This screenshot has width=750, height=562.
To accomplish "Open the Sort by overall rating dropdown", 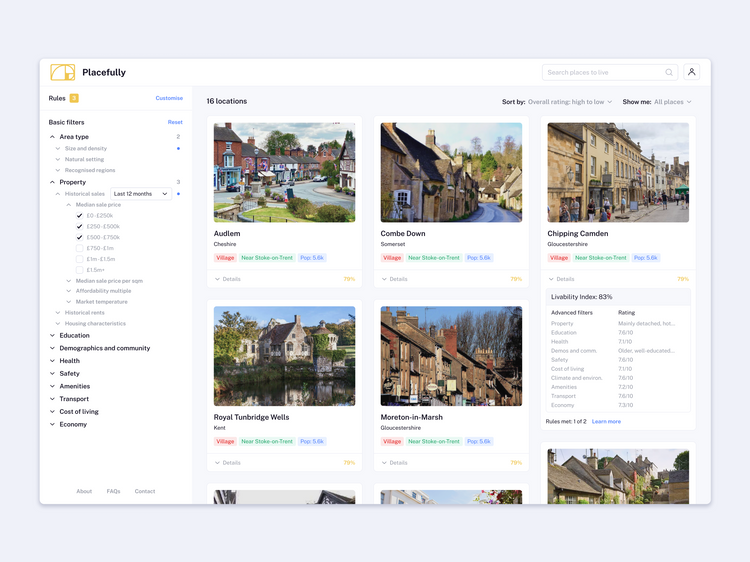I will [569, 102].
